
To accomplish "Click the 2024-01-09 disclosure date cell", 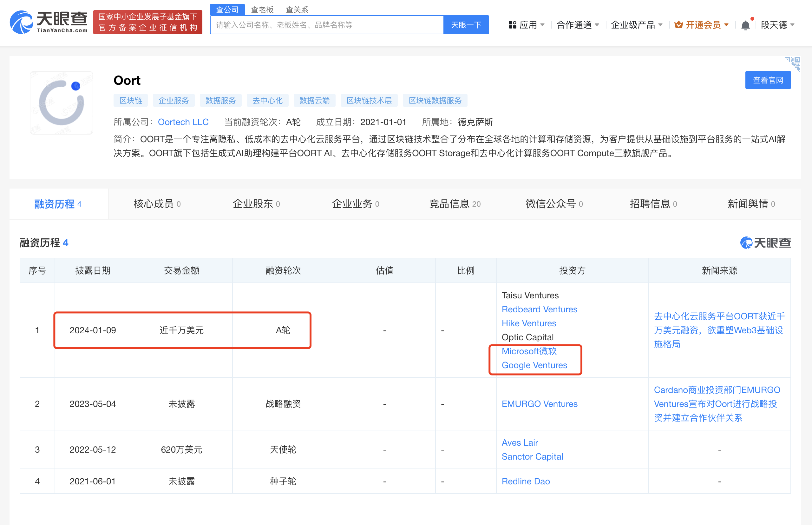I will (x=93, y=330).
